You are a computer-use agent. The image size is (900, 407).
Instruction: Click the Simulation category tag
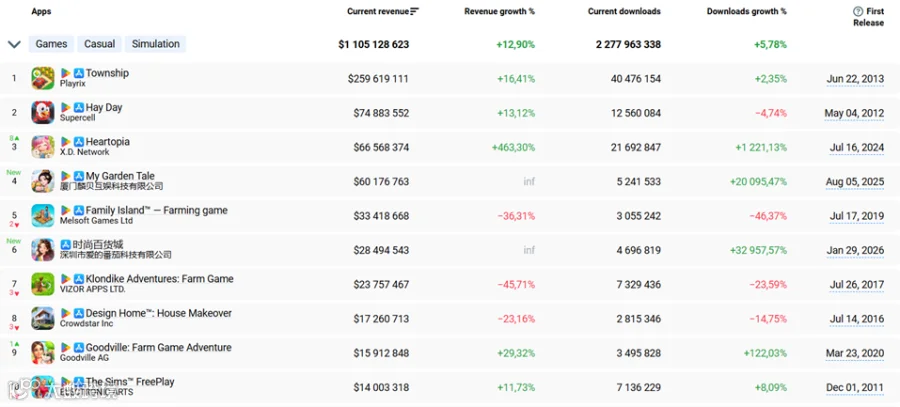coord(156,44)
